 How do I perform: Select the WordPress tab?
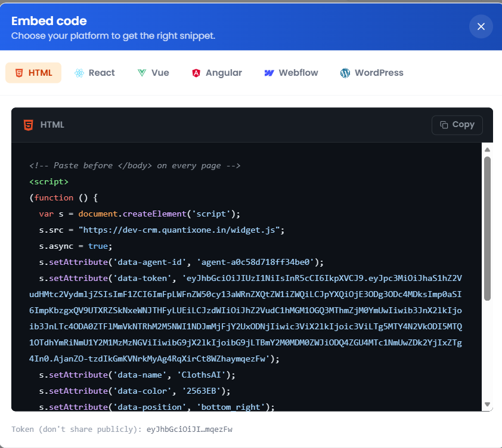[371, 73]
